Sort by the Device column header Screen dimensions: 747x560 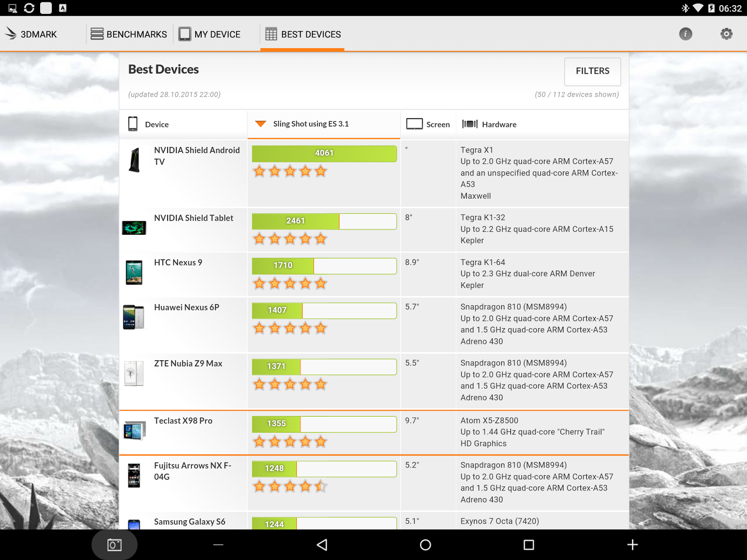coord(157,125)
